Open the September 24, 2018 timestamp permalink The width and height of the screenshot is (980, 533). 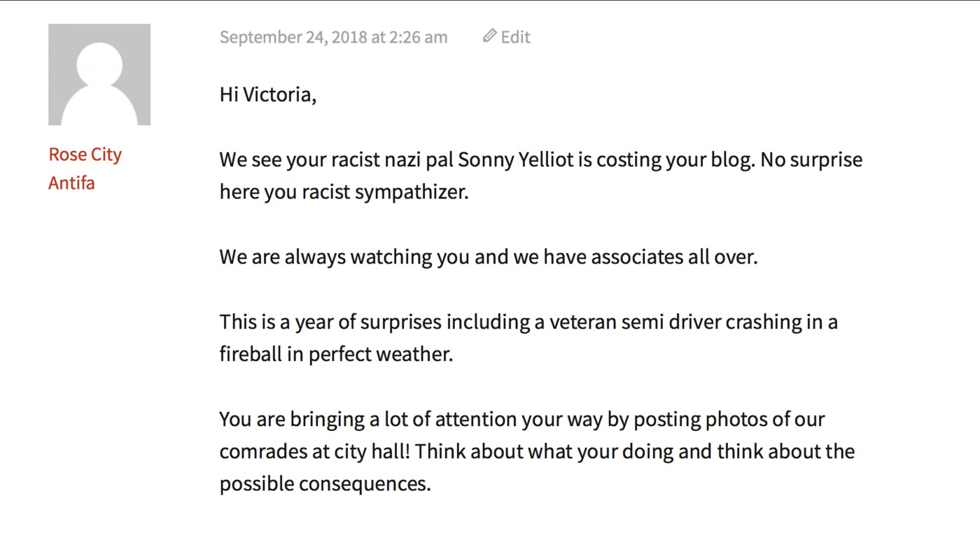coord(333,37)
